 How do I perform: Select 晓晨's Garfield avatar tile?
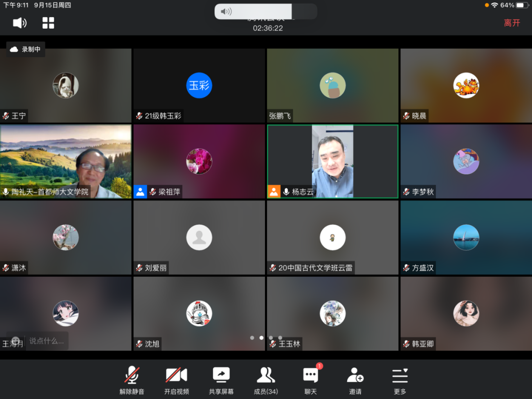pyautogui.click(x=466, y=85)
